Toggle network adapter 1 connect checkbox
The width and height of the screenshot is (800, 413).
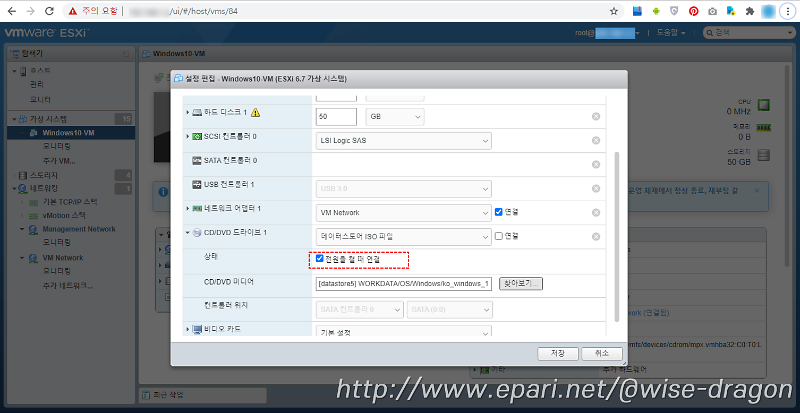499,212
